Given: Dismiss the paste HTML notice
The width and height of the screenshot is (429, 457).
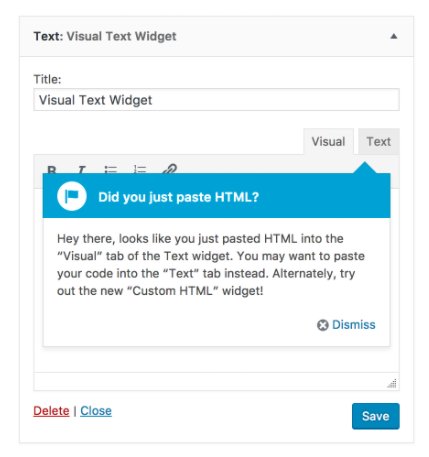Looking at the screenshot, I should pos(354,325).
